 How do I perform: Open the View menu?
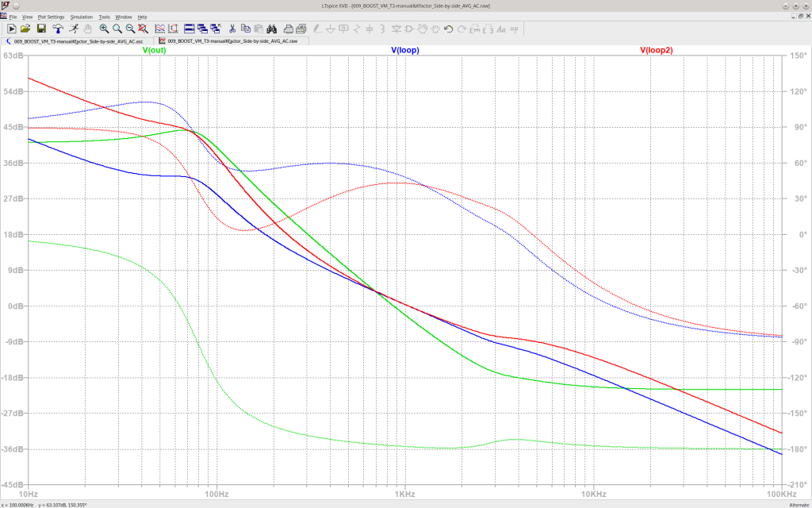click(28, 17)
